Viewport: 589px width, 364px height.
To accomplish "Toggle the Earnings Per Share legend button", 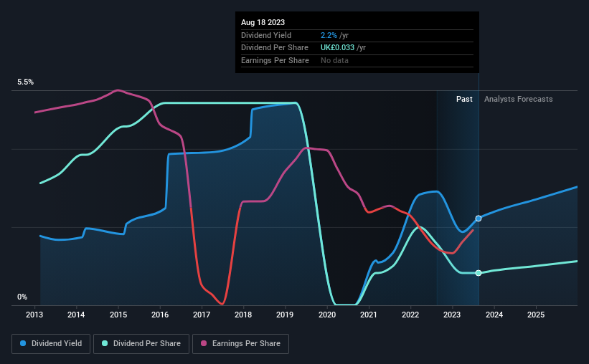I will (240, 344).
